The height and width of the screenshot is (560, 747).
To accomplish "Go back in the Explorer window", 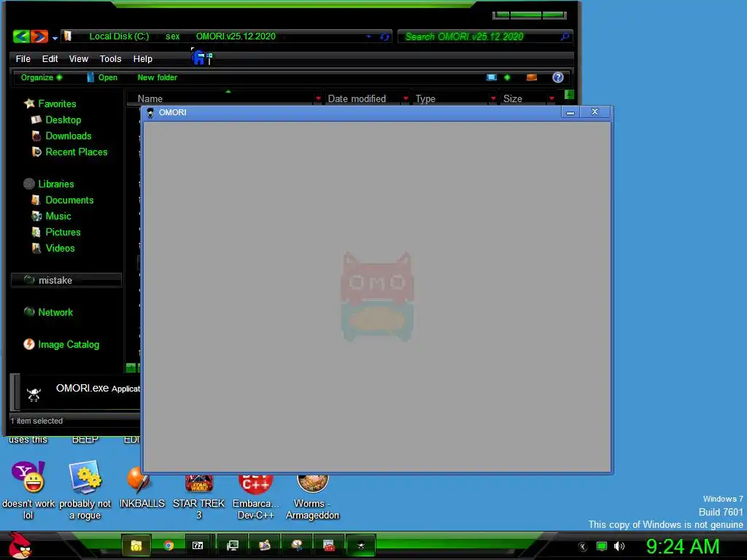I will click(x=21, y=36).
